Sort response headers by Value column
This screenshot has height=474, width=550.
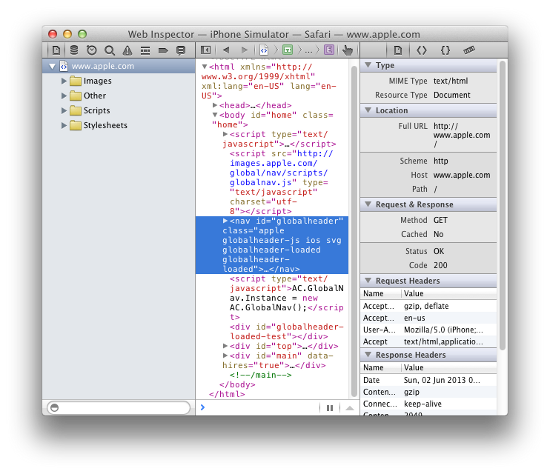click(x=449, y=367)
